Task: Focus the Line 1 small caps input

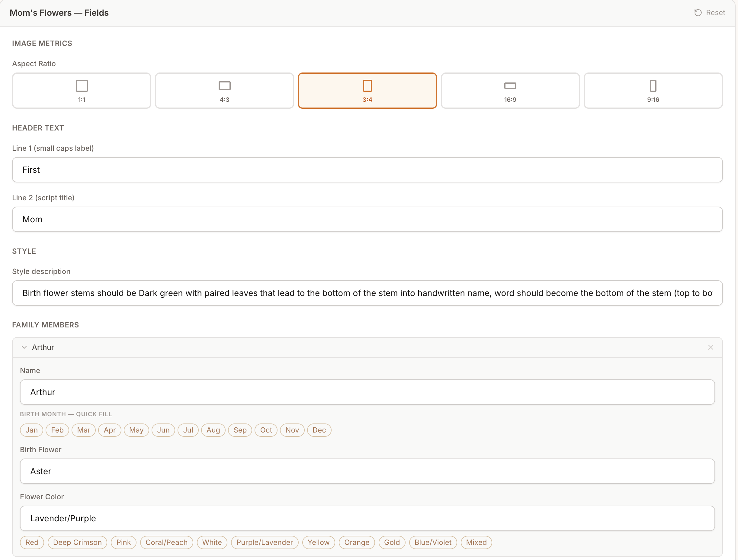Action: 367,170
